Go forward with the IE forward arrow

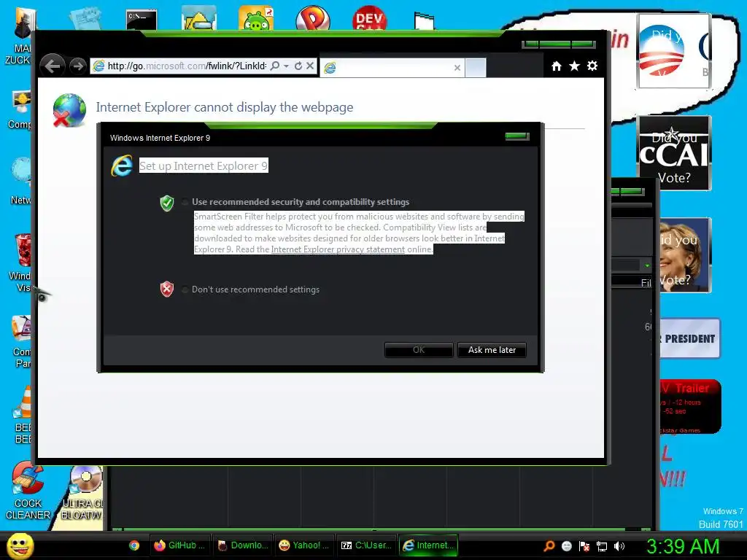click(77, 66)
